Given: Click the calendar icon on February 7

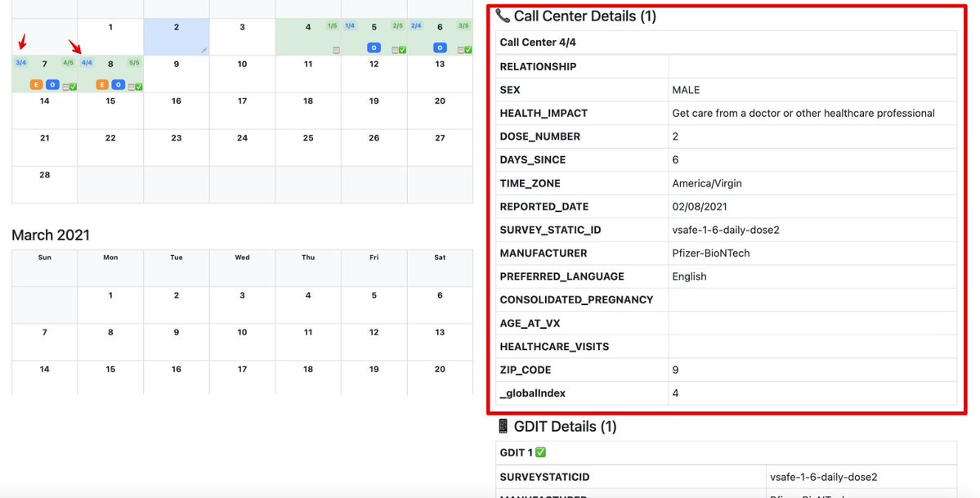Looking at the screenshot, I should 65,87.
